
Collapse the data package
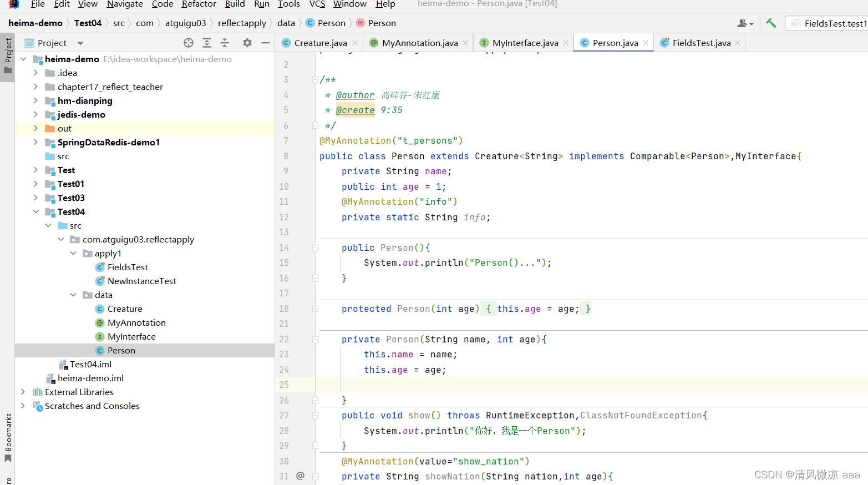pyautogui.click(x=73, y=295)
